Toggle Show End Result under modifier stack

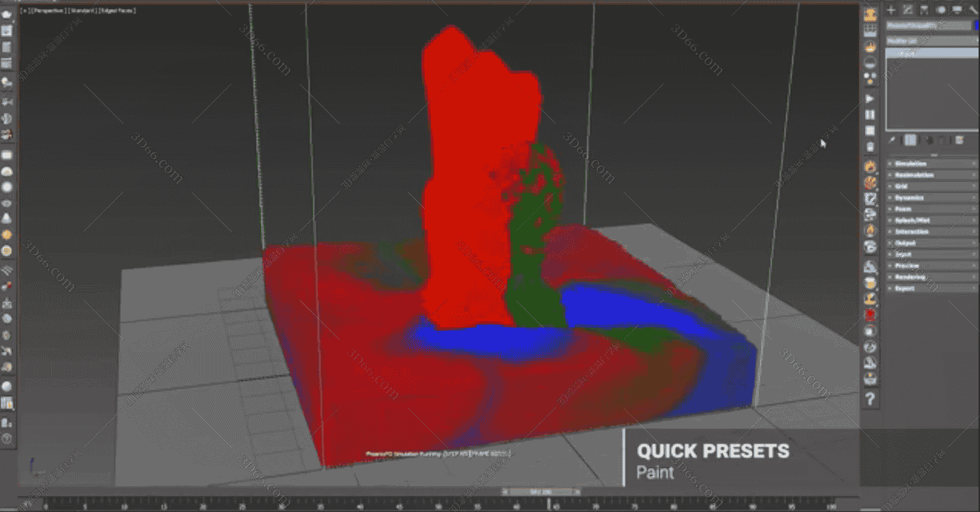(x=911, y=140)
